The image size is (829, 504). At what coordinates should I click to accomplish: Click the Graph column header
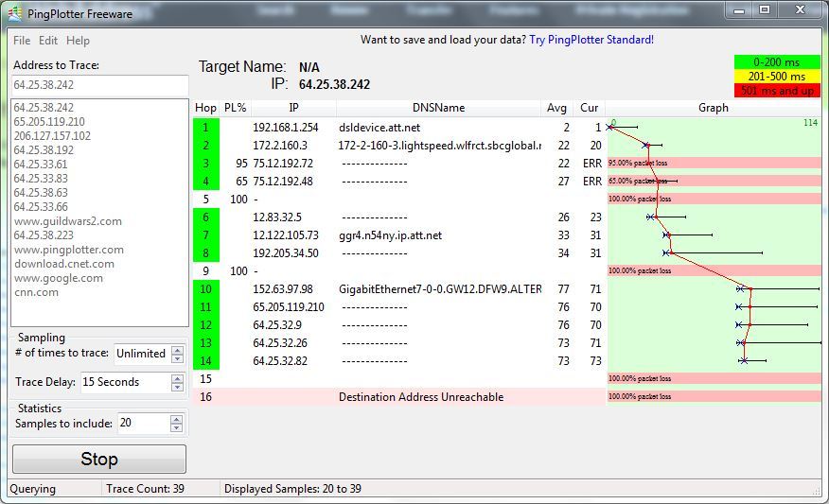714,108
